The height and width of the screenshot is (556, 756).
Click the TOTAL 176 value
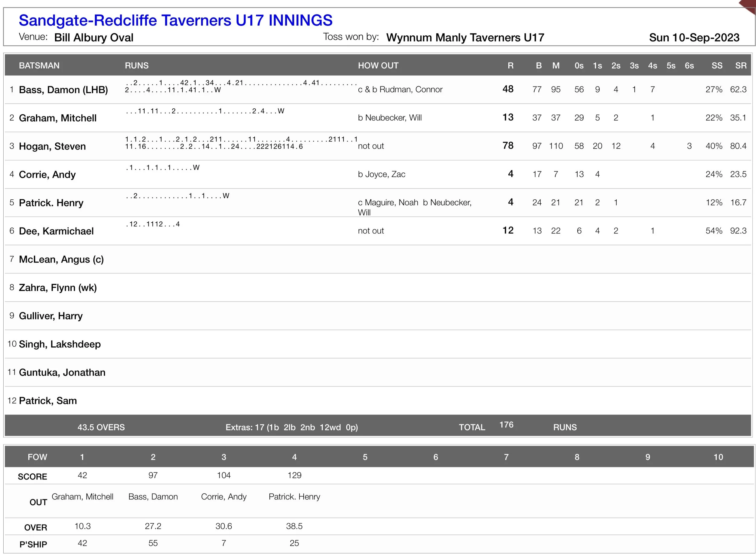[506, 425]
